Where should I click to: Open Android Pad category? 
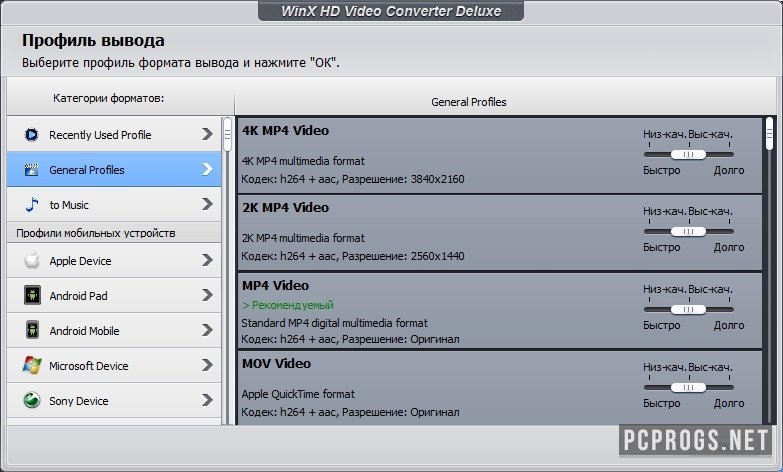[x=114, y=295]
